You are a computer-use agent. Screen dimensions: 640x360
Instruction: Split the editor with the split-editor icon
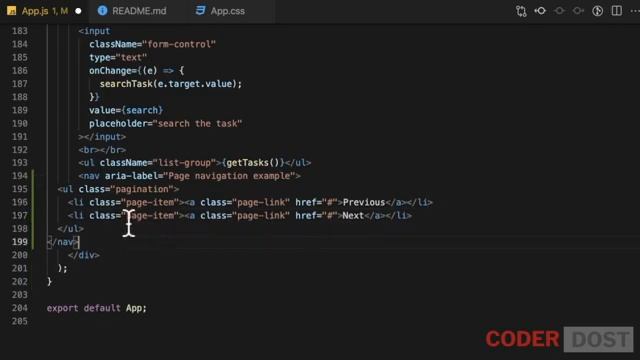click(x=617, y=11)
